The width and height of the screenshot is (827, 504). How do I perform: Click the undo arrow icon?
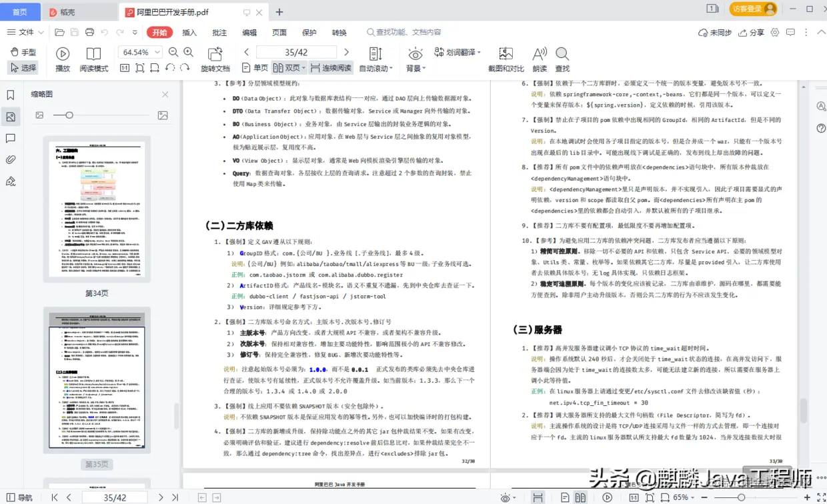104,32
